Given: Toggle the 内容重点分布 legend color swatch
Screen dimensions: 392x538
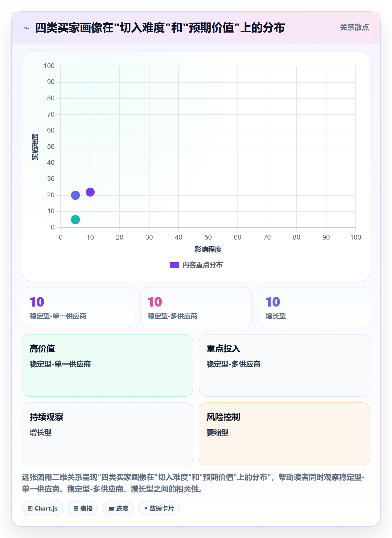Looking at the screenshot, I should [x=174, y=265].
